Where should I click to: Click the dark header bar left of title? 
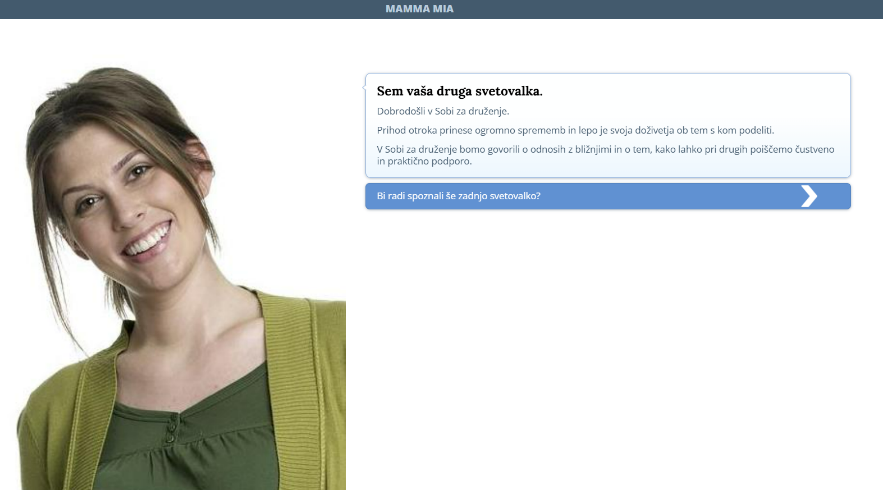(x=190, y=9)
